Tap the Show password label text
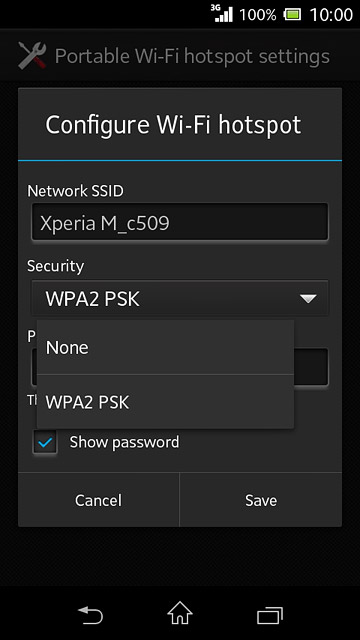 click(124, 442)
